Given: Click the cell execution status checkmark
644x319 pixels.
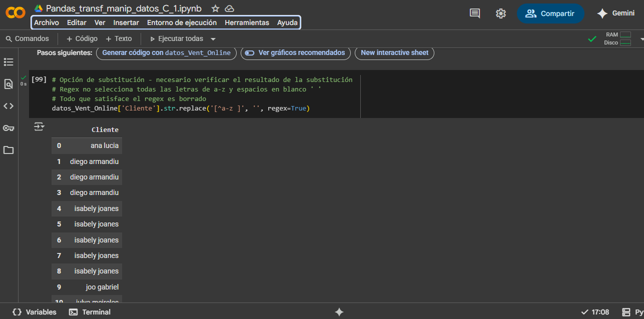Looking at the screenshot, I should (x=24, y=77).
